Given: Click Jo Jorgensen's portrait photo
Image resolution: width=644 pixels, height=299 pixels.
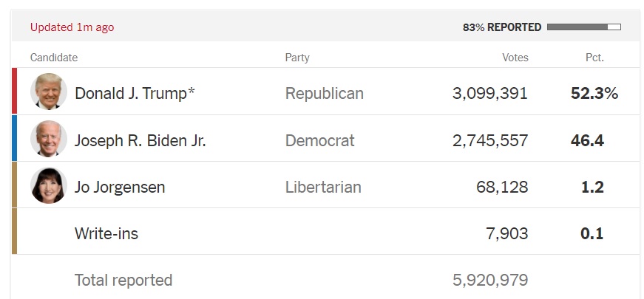Looking at the screenshot, I should point(49,186).
